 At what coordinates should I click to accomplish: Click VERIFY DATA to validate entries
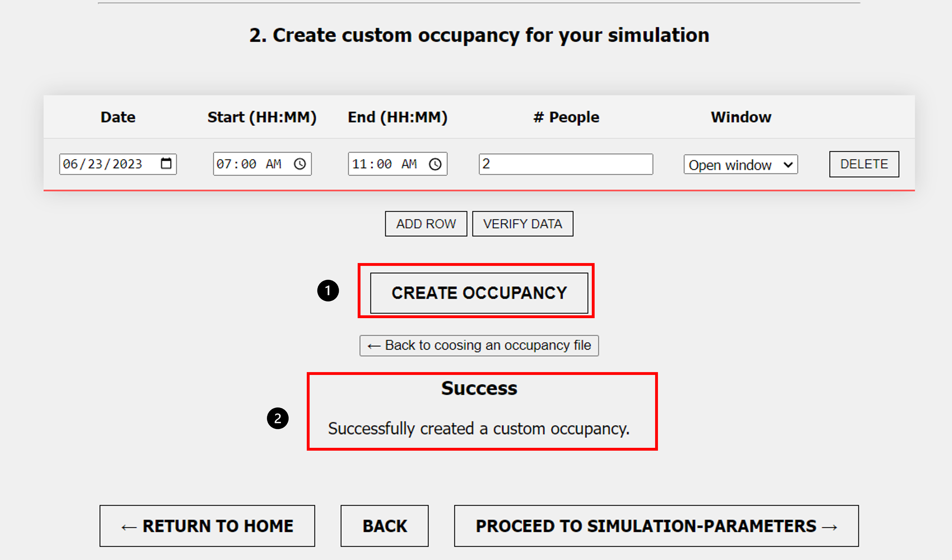tap(523, 223)
